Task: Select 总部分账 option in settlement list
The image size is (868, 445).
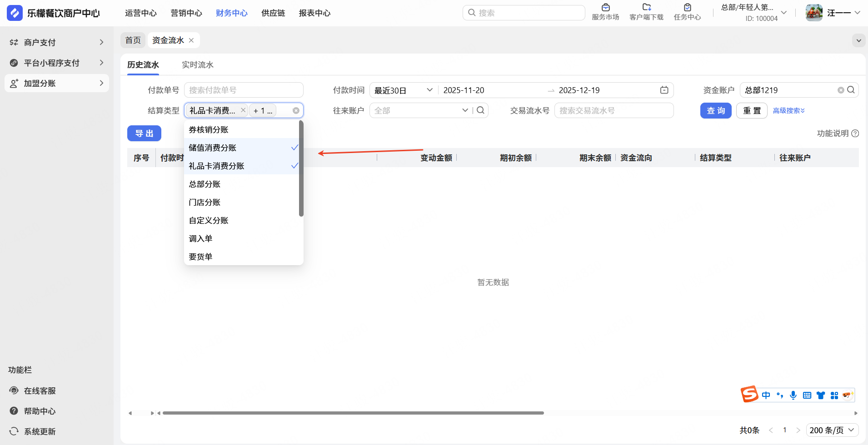Action: pos(205,184)
